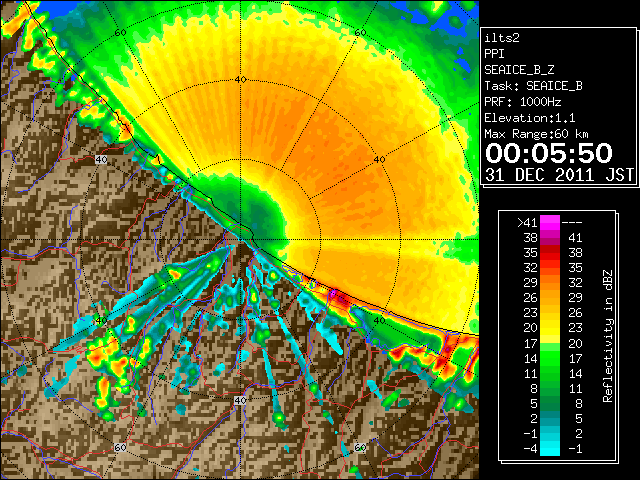Click the "PPI" scan type label
This screenshot has width=640, height=480.
pos(494,54)
